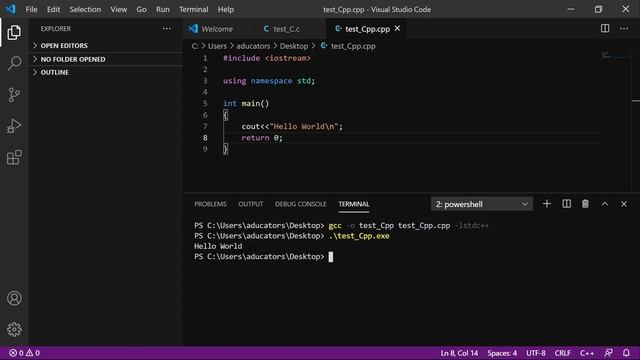This screenshot has width=640, height=360.
Task: Open the Source Control view icon
Action: point(14,95)
